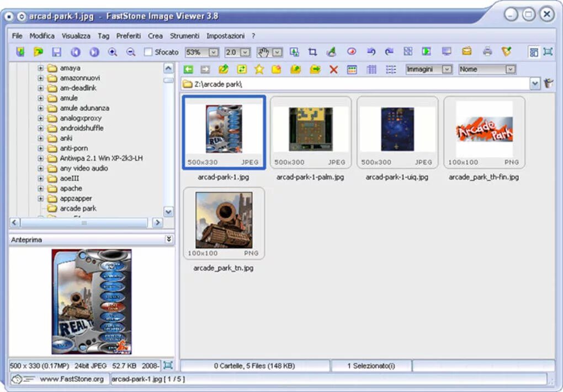Click the move to folder icon
The width and height of the screenshot is (563, 392).
pyautogui.click(x=315, y=69)
